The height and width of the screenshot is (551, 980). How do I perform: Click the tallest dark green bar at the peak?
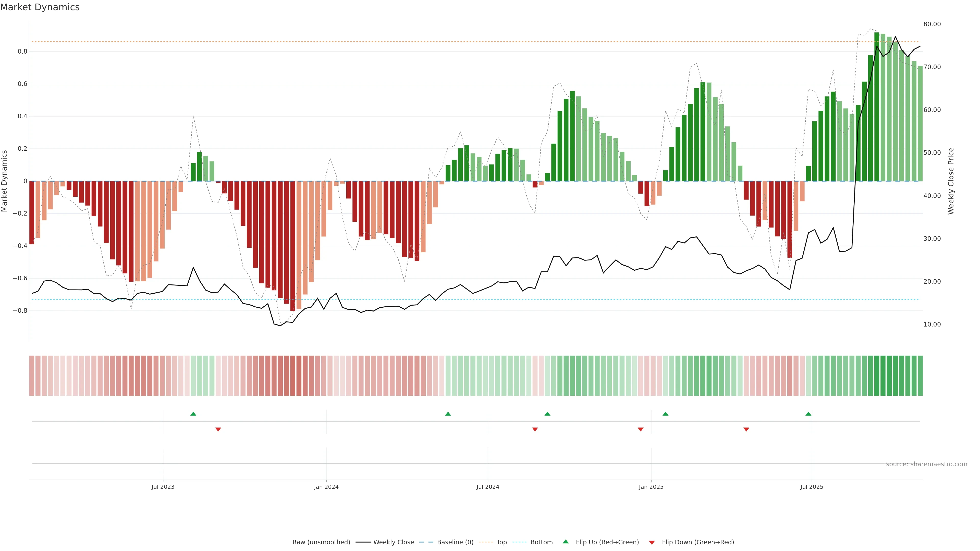[877, 106]
